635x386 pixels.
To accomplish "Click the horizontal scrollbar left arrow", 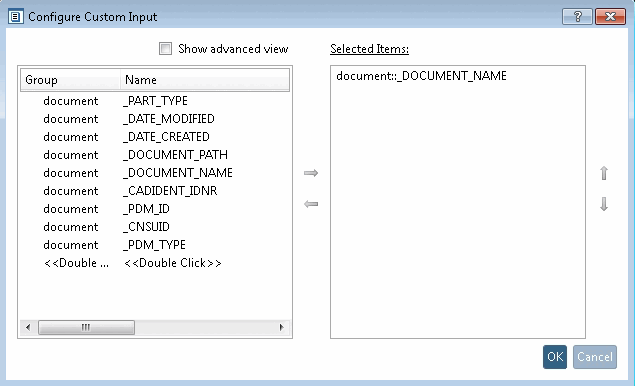I will pyautogui.click(x=28, y=327).
